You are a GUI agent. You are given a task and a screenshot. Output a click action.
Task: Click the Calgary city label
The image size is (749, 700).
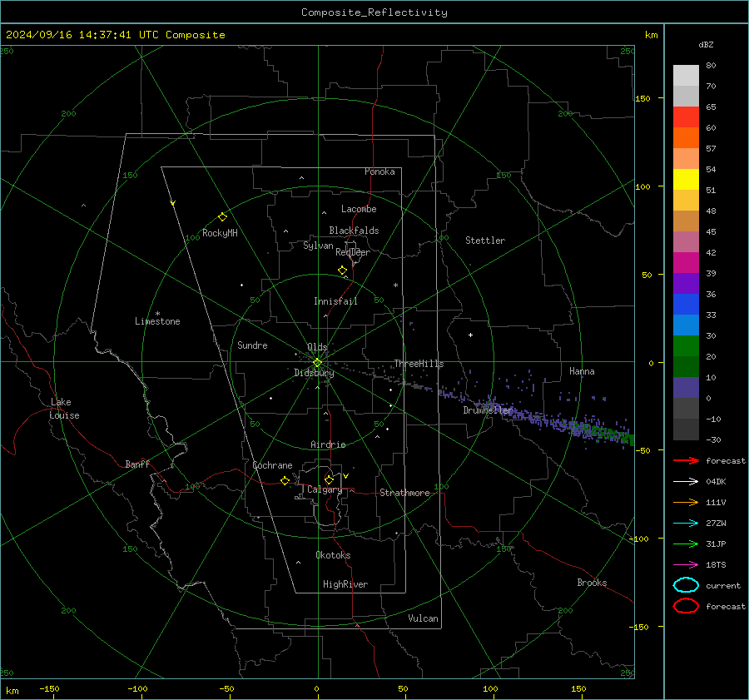(325, 489)
